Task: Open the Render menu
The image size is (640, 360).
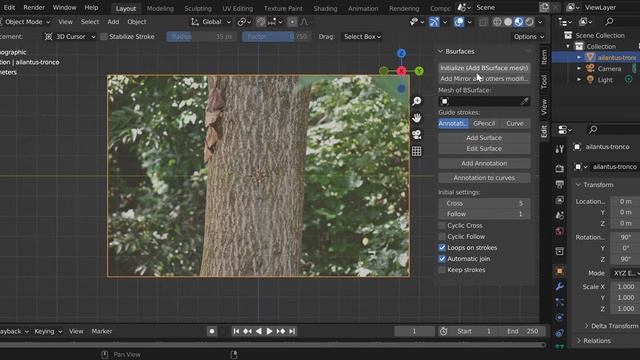Action: point(34,7)
